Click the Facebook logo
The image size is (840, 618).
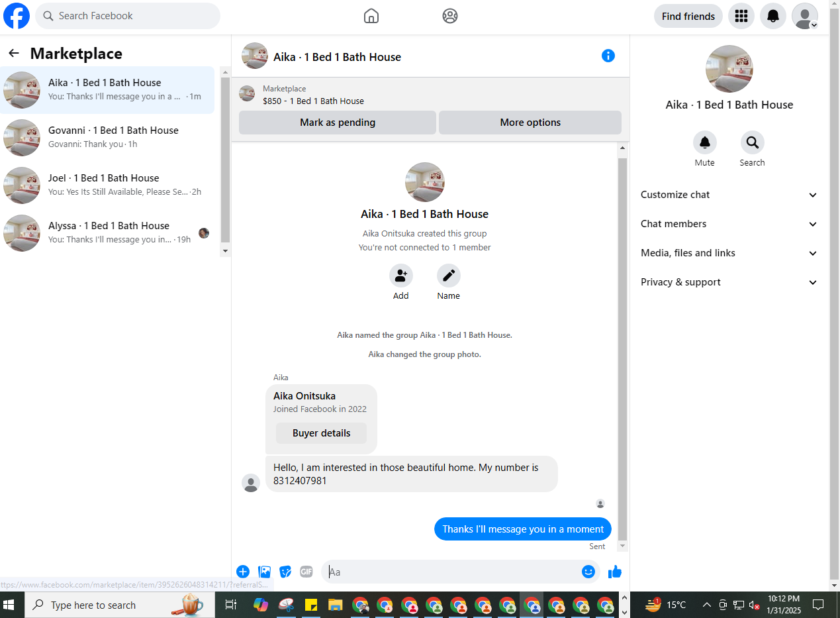[x=17, y=16]
